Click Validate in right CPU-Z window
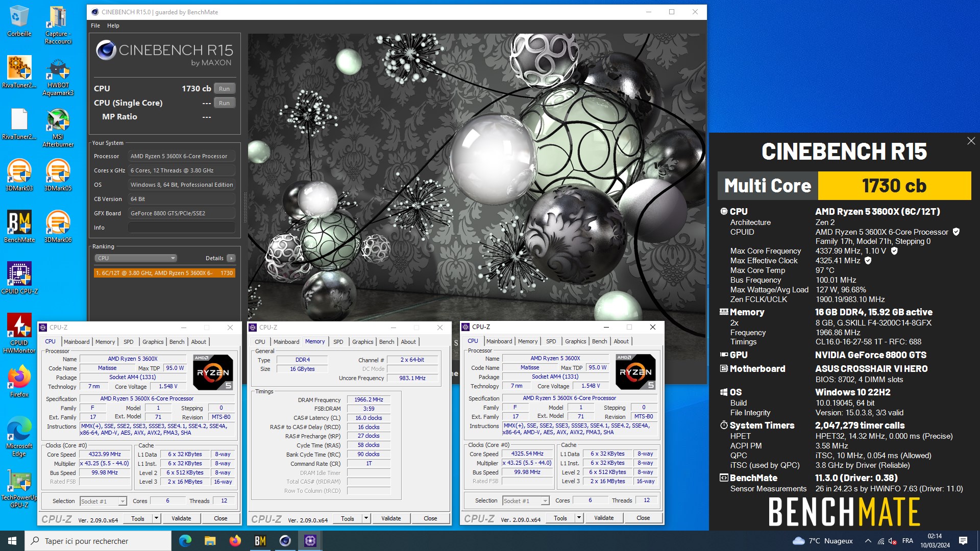This screenshot has width=980, height=551. 604,518
